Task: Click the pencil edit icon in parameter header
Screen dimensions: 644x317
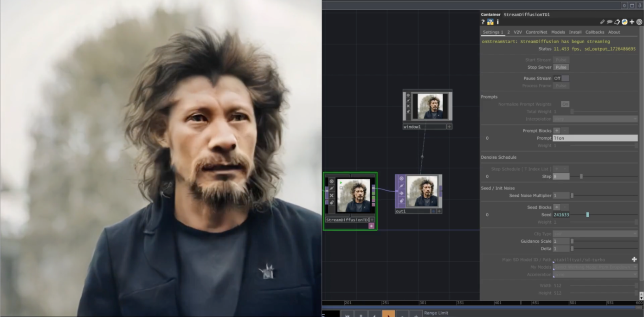Action: pyautogui.click(x=602, y=22)
